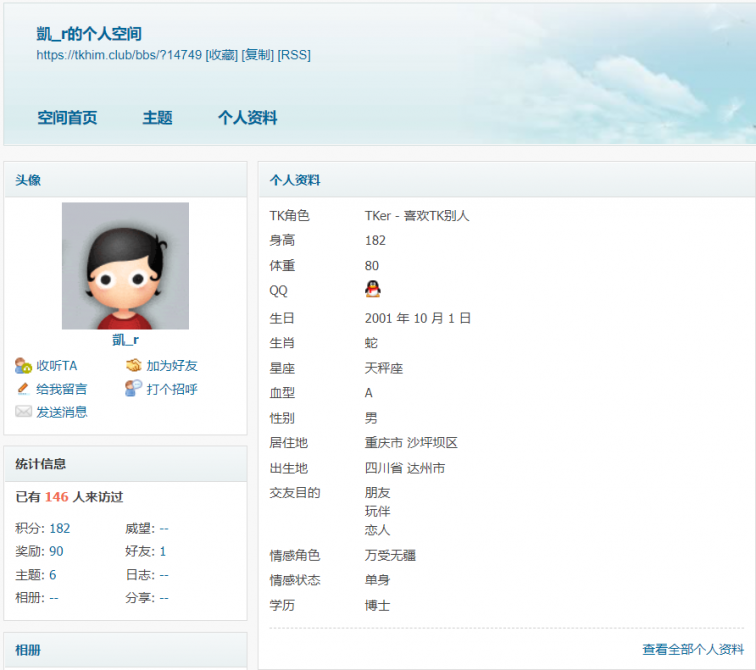Click the QQ penguin icon
756x670 pixels.
tap(372, 289)
